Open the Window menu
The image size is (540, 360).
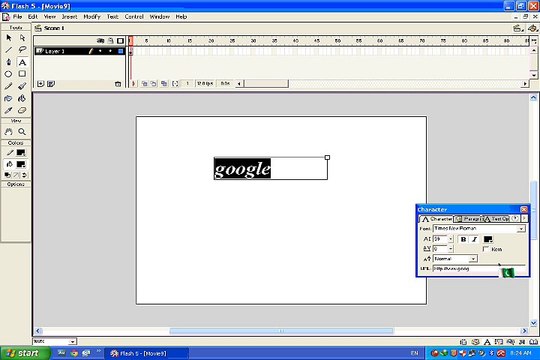pos(159,17)
